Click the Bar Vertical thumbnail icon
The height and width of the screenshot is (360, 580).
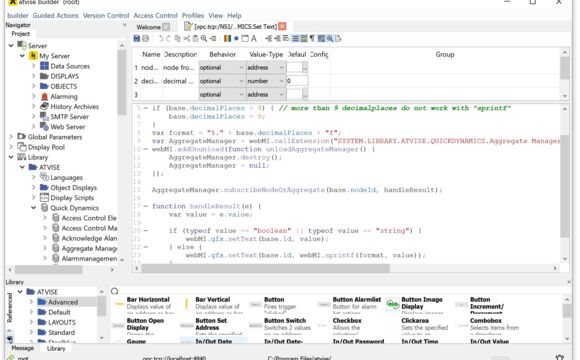coord(187,304)
